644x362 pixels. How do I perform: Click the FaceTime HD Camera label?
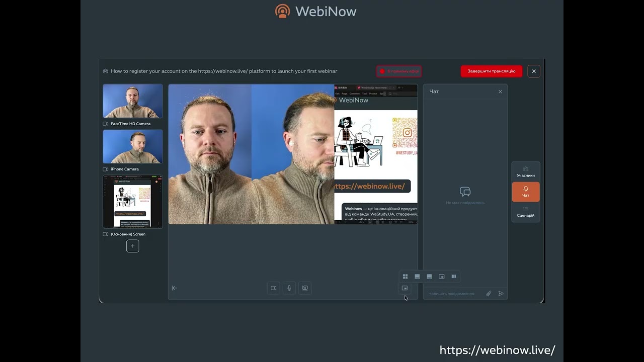pos(131,124)
